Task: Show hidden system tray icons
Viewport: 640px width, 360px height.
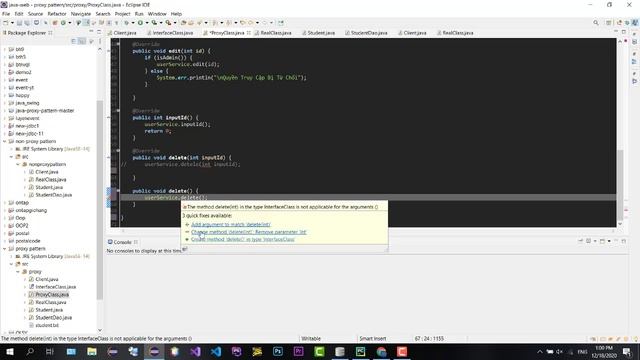Action: click(x=540, y=351)
